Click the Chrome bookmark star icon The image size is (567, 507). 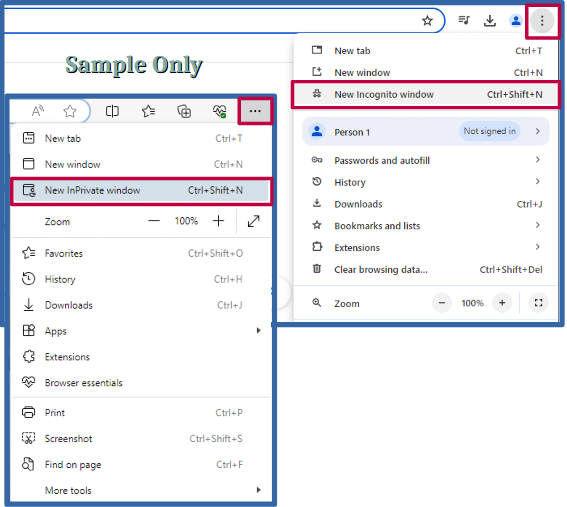(x=427, y=21)
